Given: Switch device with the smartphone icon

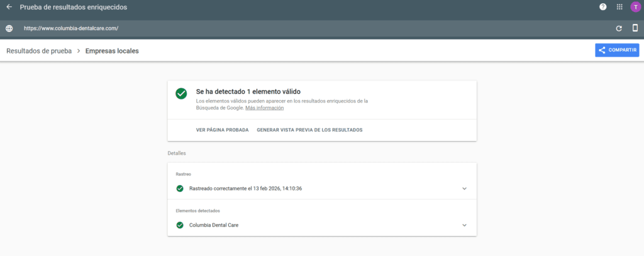Looking at the screenshot, I should point(635,28).
